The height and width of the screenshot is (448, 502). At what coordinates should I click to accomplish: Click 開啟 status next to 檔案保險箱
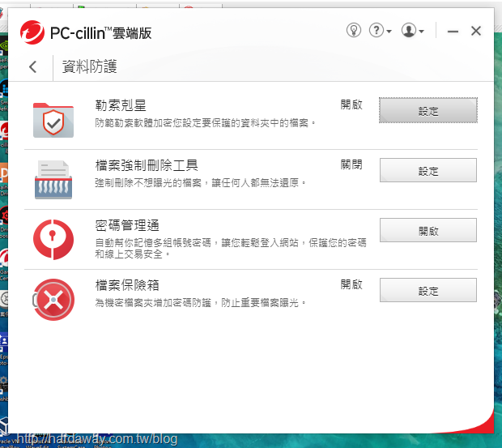tap(351, 284)
